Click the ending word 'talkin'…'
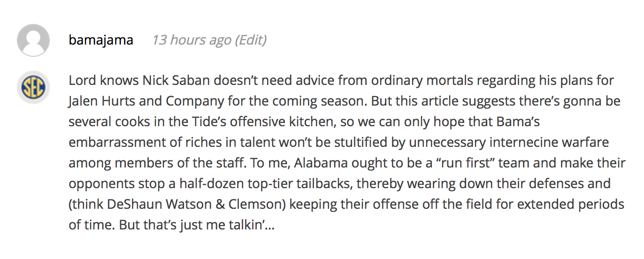This screenshot has width=644, height=259. [252, 225]
